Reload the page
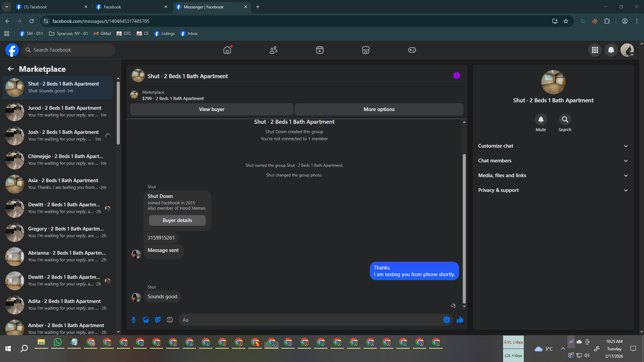 [x=32, y=21]
